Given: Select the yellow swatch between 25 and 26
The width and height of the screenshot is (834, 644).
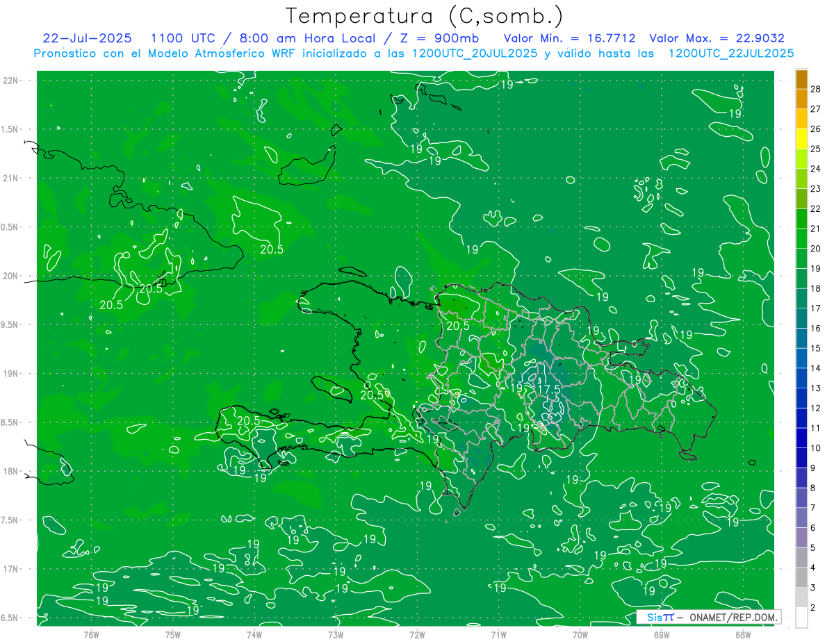Looking at the screenshot, I should coord(801,139).
